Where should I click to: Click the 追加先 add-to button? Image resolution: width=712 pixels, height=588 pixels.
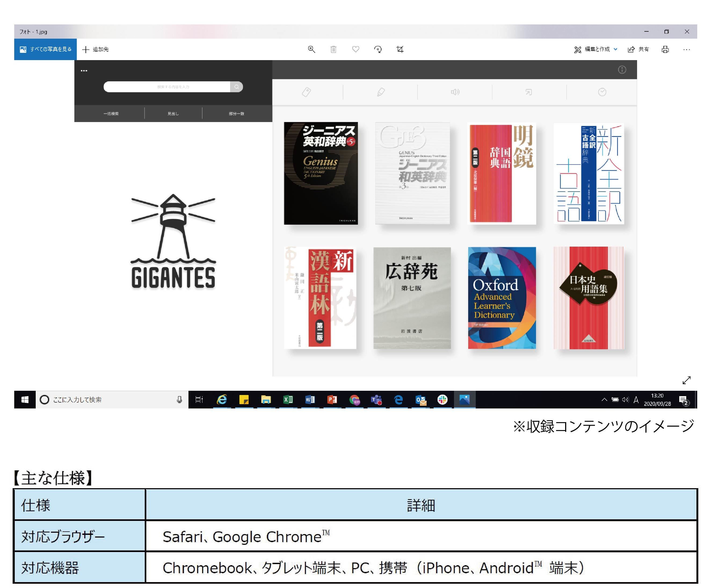(x=96, y=49)
